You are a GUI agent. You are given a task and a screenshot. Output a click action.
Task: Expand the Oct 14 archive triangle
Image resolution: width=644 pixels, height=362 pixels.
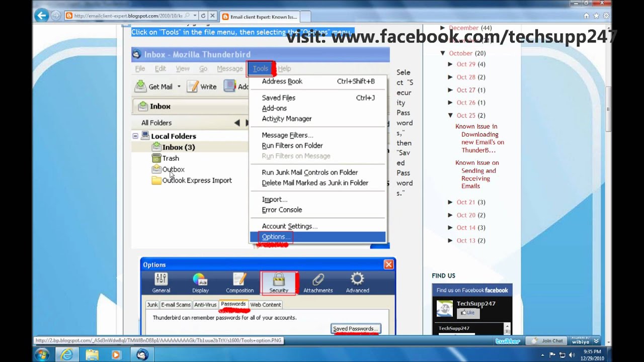450,228
